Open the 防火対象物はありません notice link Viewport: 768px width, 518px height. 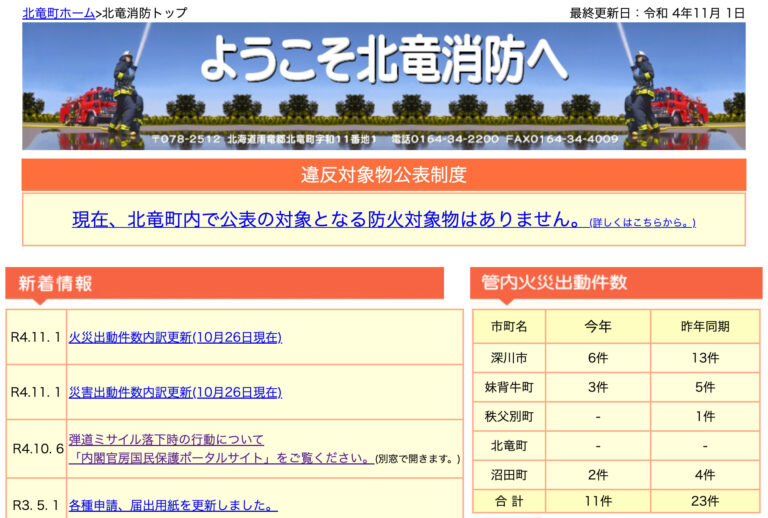(x=327, y=219)
